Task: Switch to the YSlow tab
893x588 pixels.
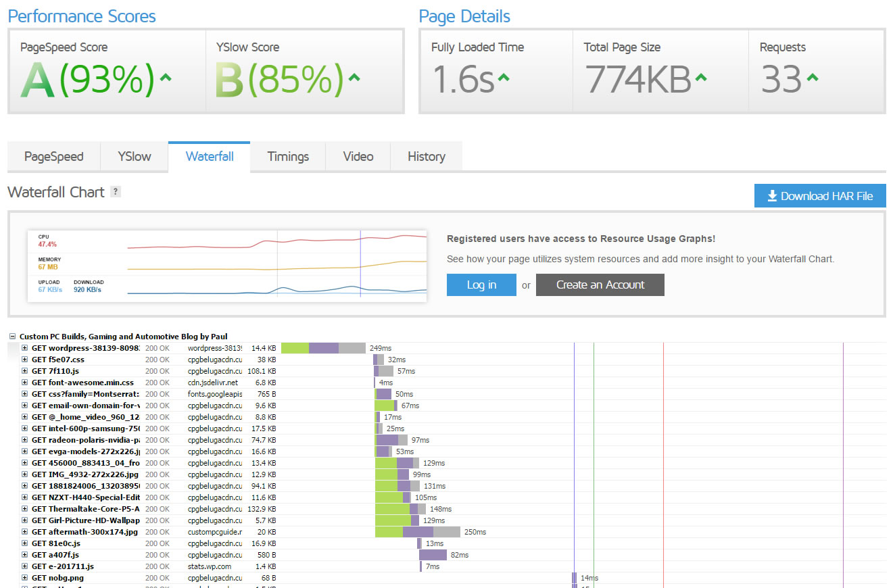Action: 135,156
